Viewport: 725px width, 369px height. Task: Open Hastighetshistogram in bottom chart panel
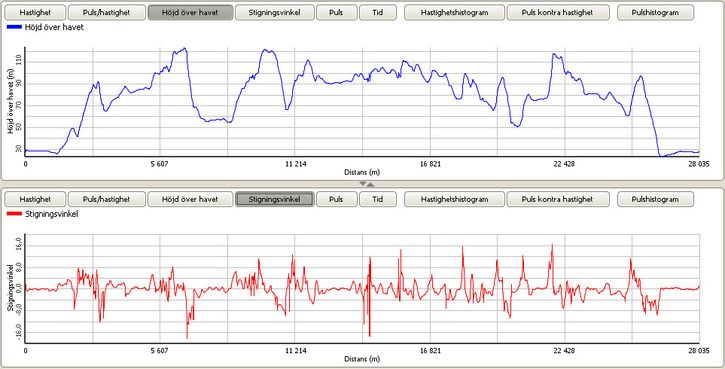pyautogui.click(x=454, y=199)
